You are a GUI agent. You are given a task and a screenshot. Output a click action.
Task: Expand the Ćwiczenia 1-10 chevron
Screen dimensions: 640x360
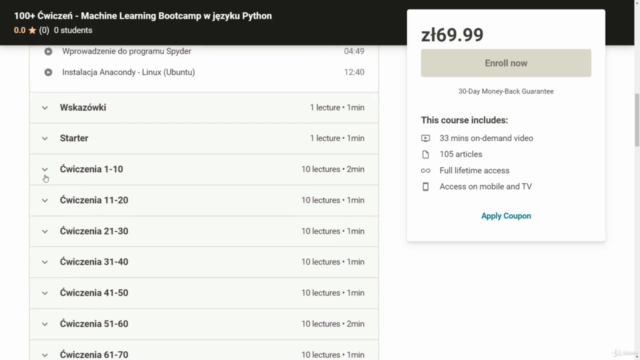[45, 169]
